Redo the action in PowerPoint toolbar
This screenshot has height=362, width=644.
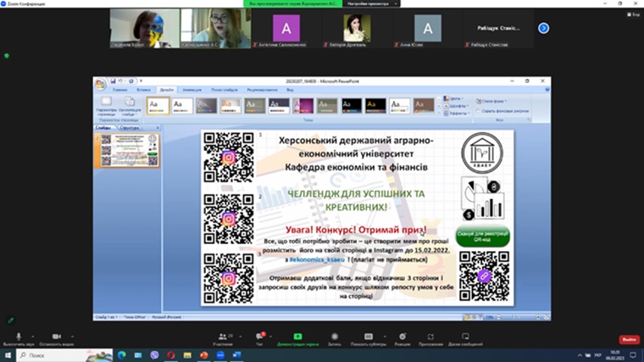pos(131,81)
